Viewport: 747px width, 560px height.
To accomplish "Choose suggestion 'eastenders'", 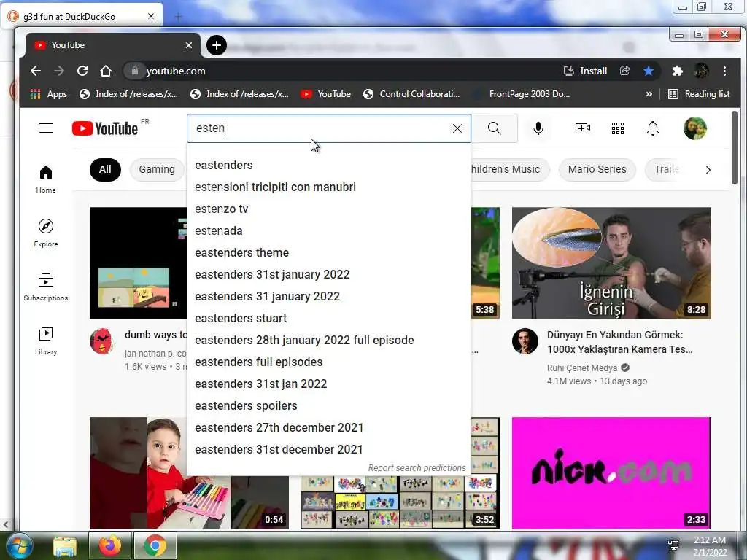I will click(329, 166).
